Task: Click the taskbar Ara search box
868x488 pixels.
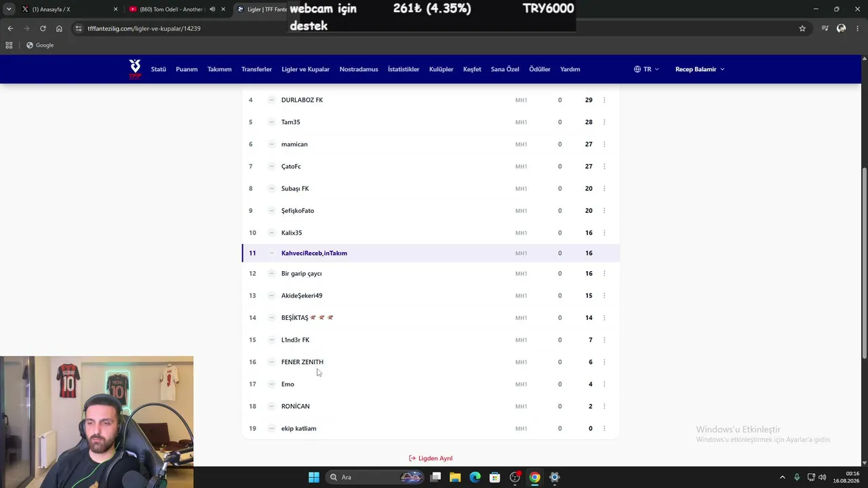Action: coord(373,477)
